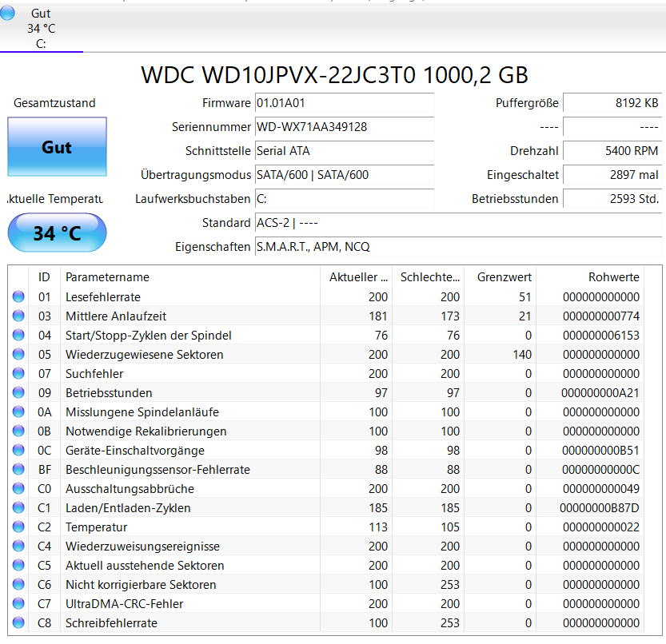The height and width of the screenshot is (644, 666).
Task: Click status icon of Lesefehlerrate row
Action: 18,296
